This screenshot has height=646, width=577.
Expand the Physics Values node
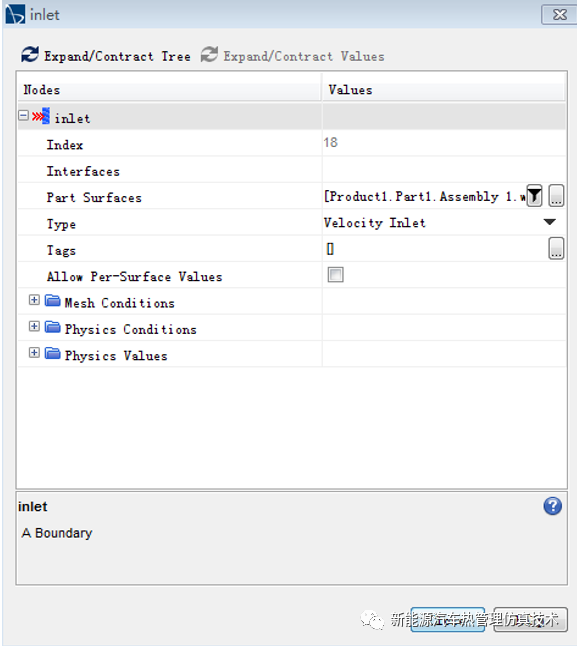34,353
